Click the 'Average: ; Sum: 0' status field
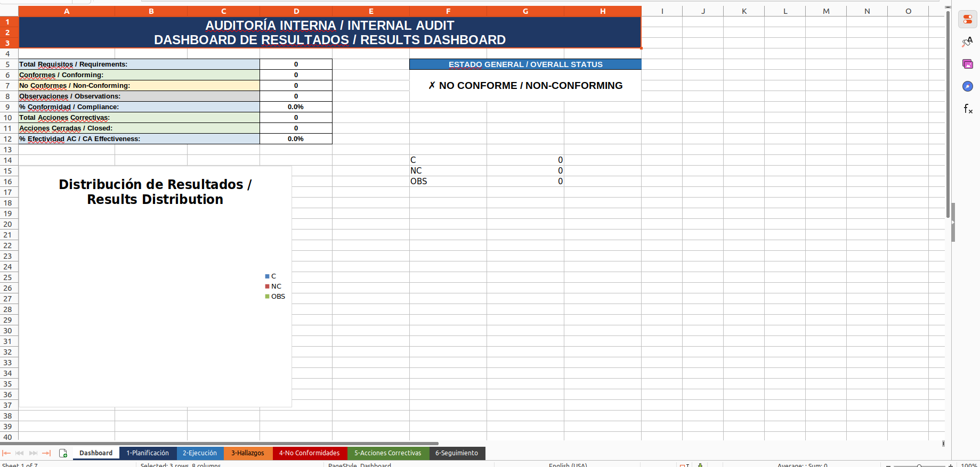This screenshot has width=980, height=467. [803, 465]
